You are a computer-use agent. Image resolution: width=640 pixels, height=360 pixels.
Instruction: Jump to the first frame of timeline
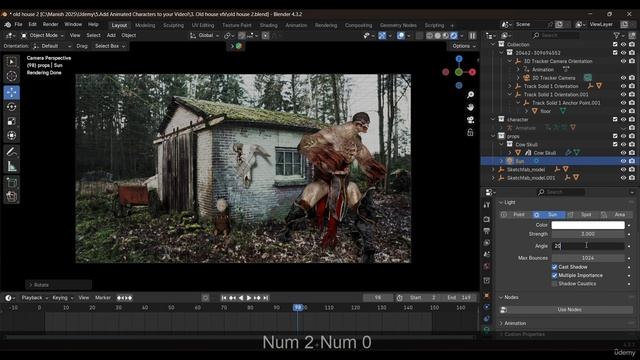click(x=224, y=298)
